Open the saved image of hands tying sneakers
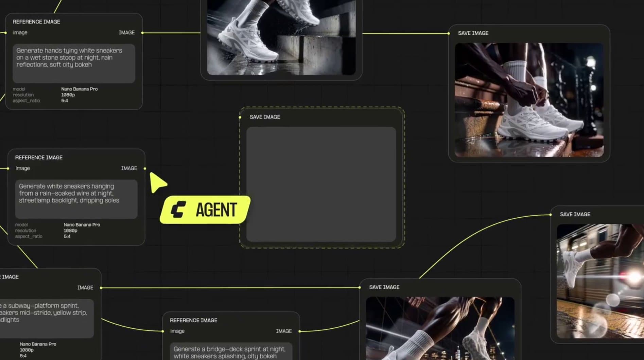Viewport: 644px width, 360px height. [x=529, y=100]
